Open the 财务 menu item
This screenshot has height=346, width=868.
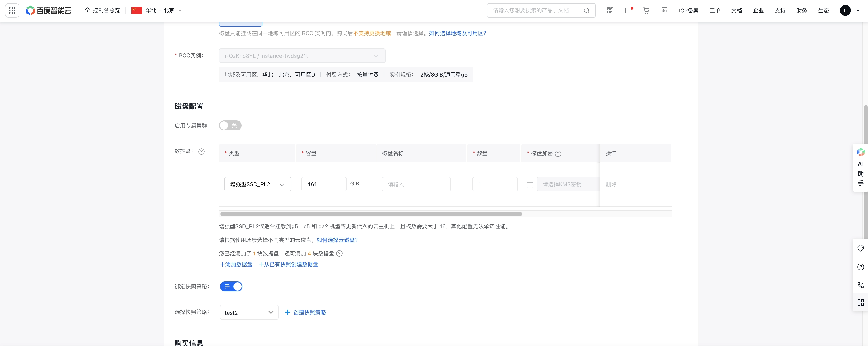(x=802, y=10)
